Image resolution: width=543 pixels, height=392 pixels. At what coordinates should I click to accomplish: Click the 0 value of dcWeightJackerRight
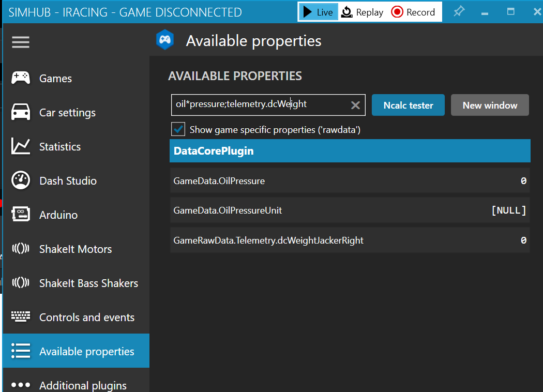click(523, 240)
